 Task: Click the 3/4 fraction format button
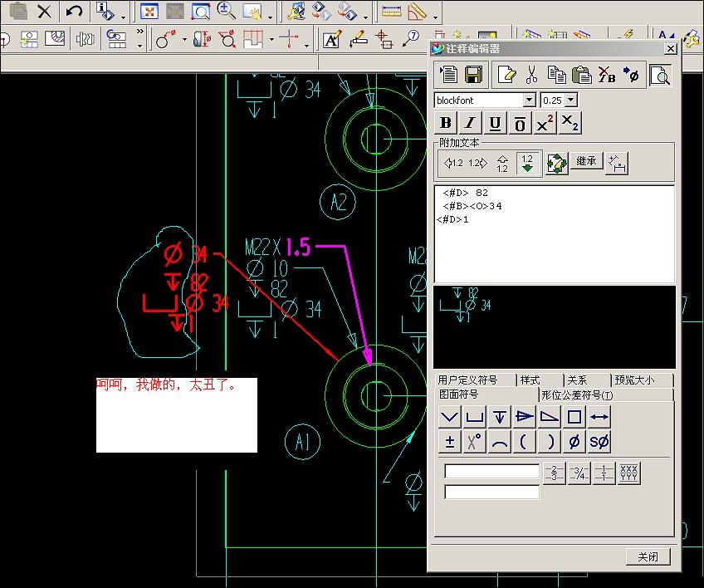(579, 473)
